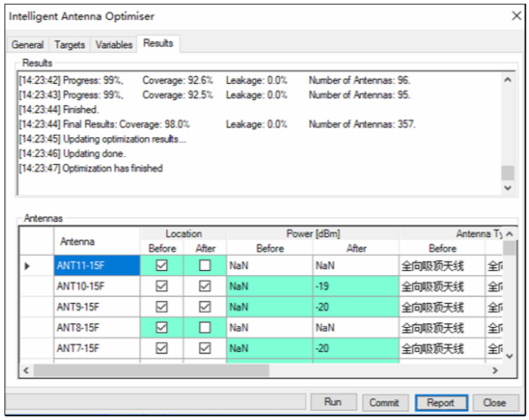Toggle Location After checkbox for ANT7-15F
The height and width of the screenshot is (420, 529).
(x=205, y=348)
